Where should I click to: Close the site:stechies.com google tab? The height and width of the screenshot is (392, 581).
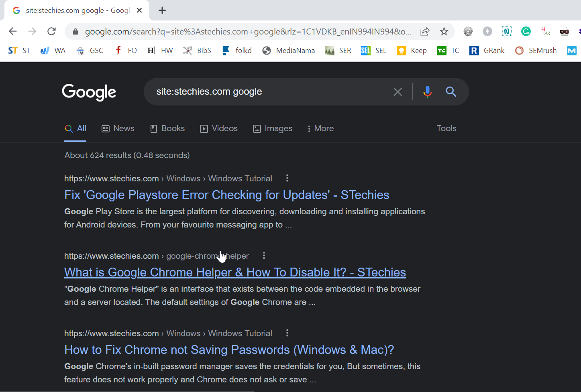coord(139,10)
